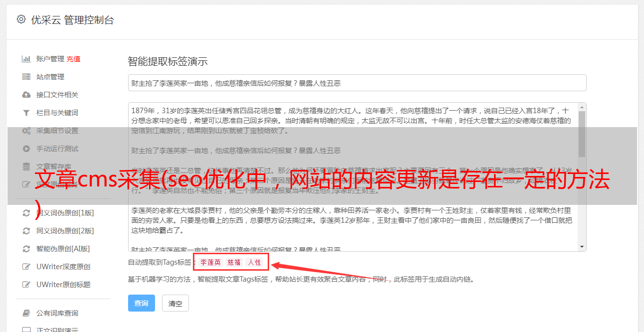Screen dimensions: 644x332
Task: Click the server icon next to 站点管理
Action: [26, 77]
